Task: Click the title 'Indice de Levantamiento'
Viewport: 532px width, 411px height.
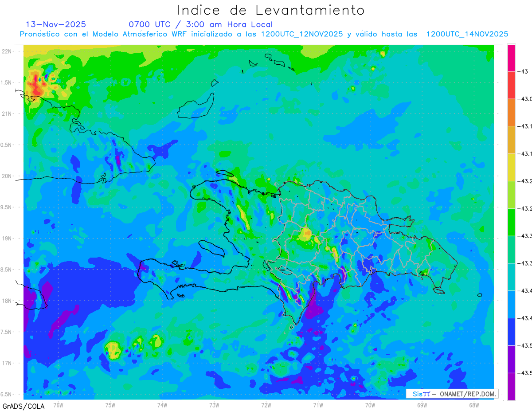Action: pos(271,10)
